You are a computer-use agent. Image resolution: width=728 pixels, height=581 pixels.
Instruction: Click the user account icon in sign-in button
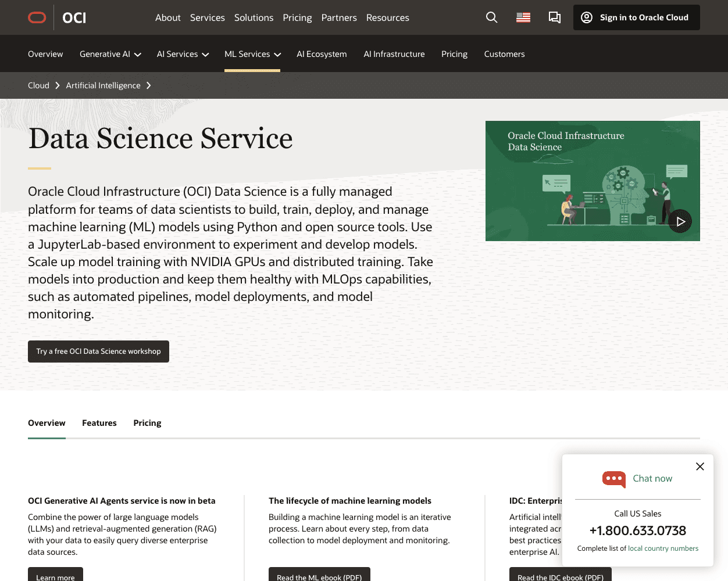587,17
